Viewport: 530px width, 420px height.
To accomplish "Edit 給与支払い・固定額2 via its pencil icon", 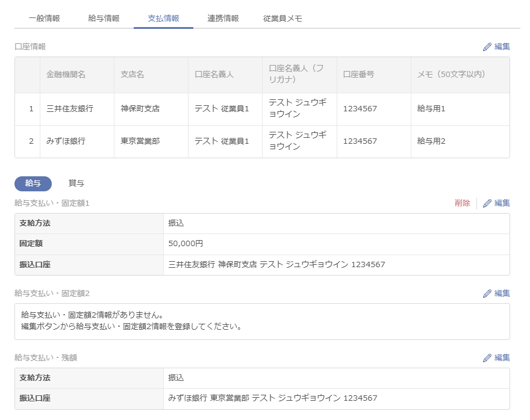I will coord(488,294).
